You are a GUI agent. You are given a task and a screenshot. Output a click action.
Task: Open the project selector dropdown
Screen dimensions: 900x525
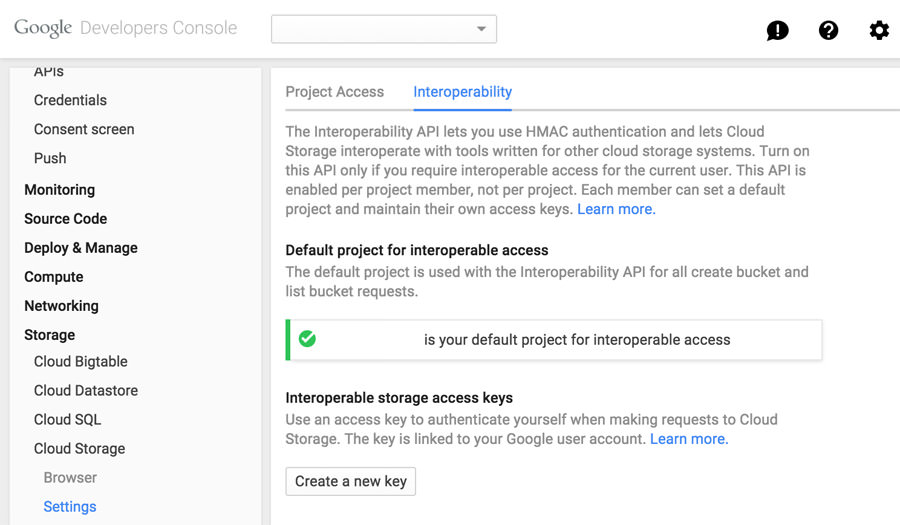(x=383, y=29)
